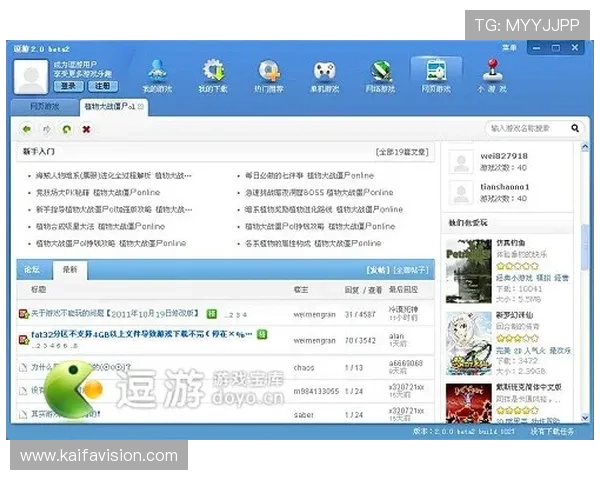Open the fat32分区 thread

click(x=142, y=335)
